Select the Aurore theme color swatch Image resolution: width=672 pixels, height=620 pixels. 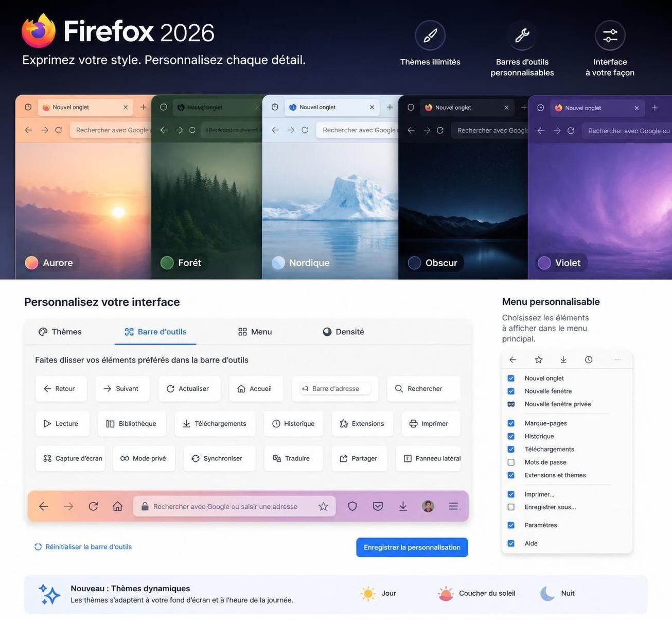pyautogui.click(x=31, y=263)
